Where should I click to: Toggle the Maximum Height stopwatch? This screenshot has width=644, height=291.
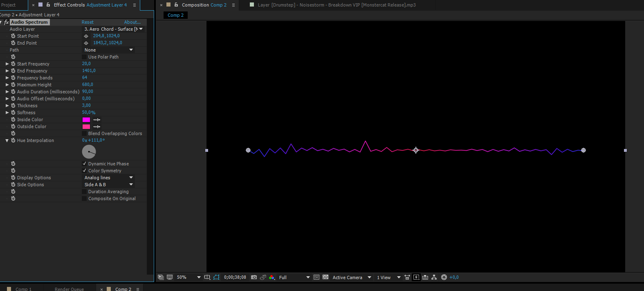coord(13,85)
